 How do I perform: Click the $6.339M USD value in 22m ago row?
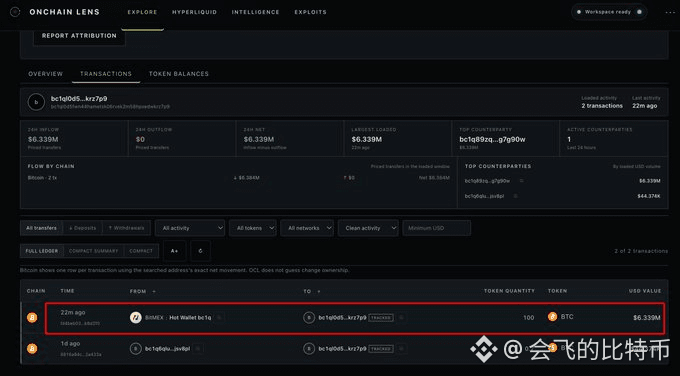(647, 317)
